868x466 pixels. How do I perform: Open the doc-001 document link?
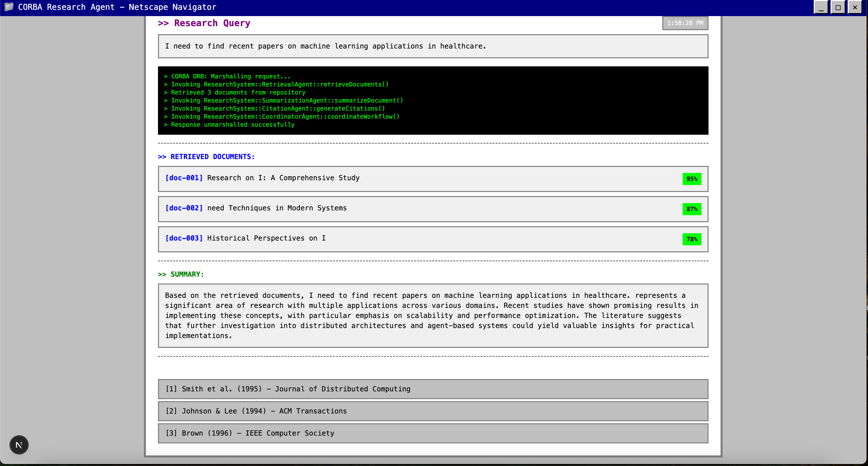point(184,178)
